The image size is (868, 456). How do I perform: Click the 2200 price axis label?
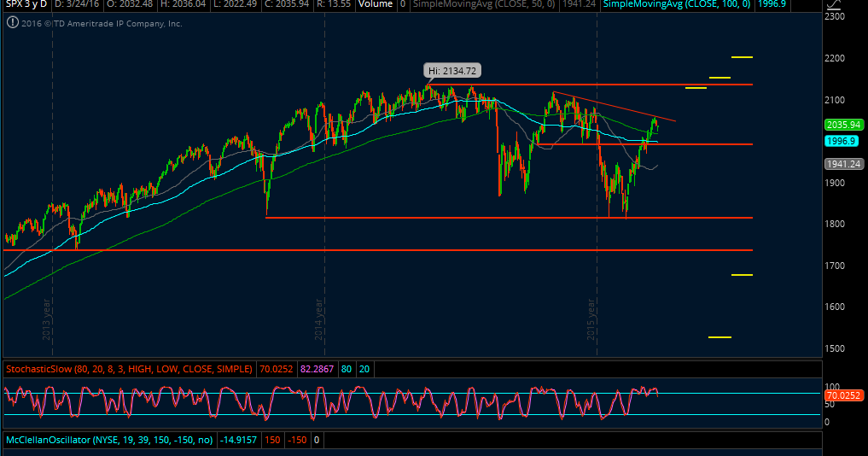(836, 58)
